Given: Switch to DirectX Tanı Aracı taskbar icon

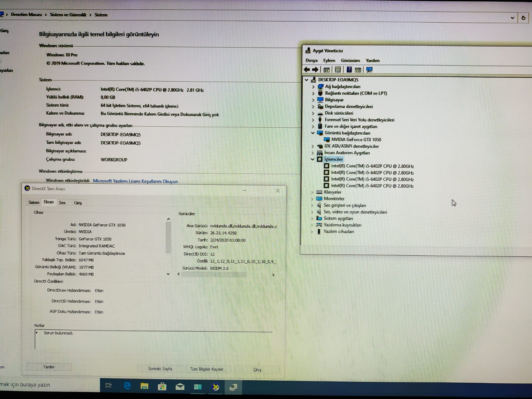Looking at the screenshot, I should [215, 387].
